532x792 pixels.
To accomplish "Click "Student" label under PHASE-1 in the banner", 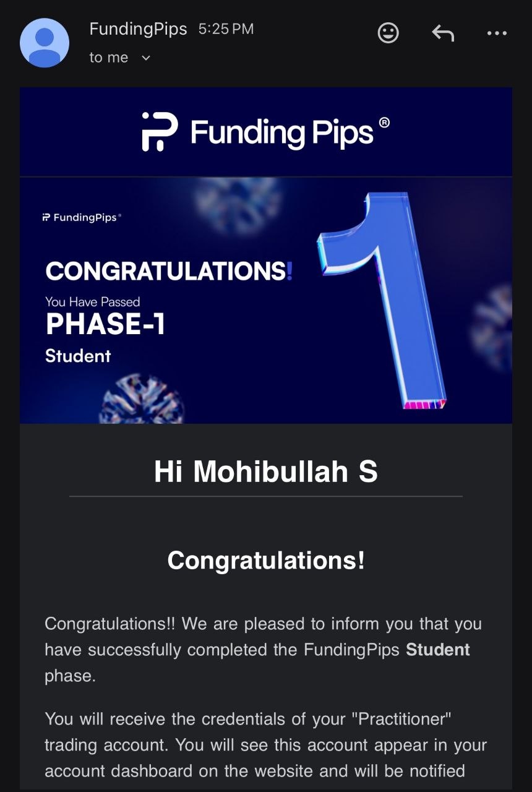I will (x=78, y=356).
